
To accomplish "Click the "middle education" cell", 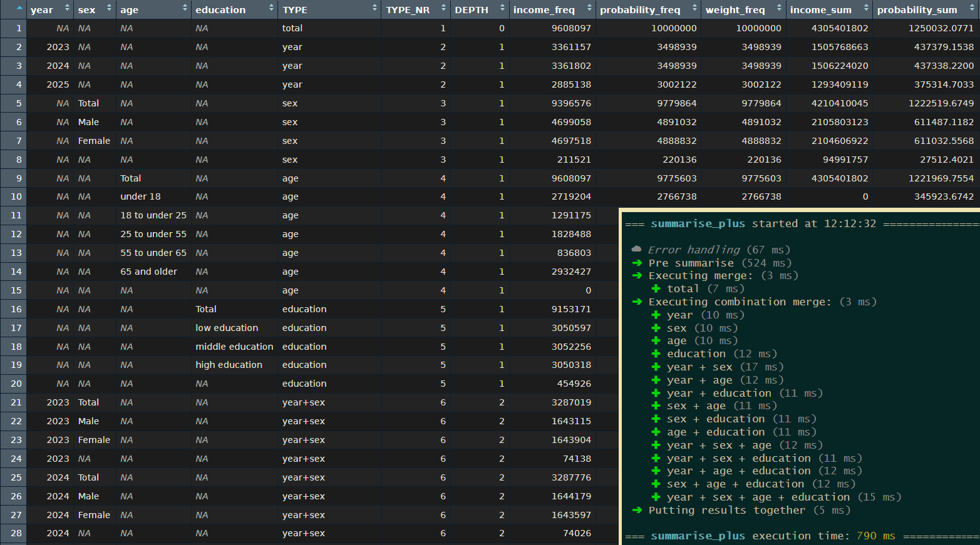I will 234,347.
